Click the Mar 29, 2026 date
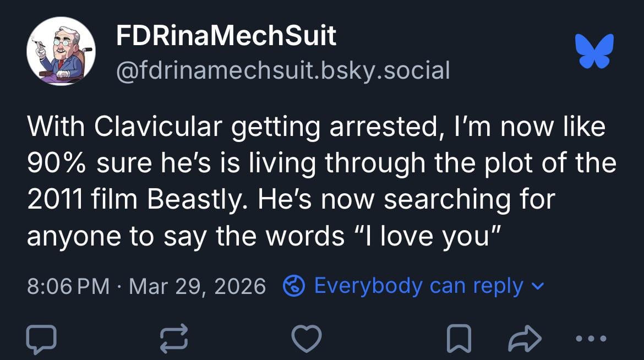Viewport: 644px width, 360px height. [x=197, y=286]
